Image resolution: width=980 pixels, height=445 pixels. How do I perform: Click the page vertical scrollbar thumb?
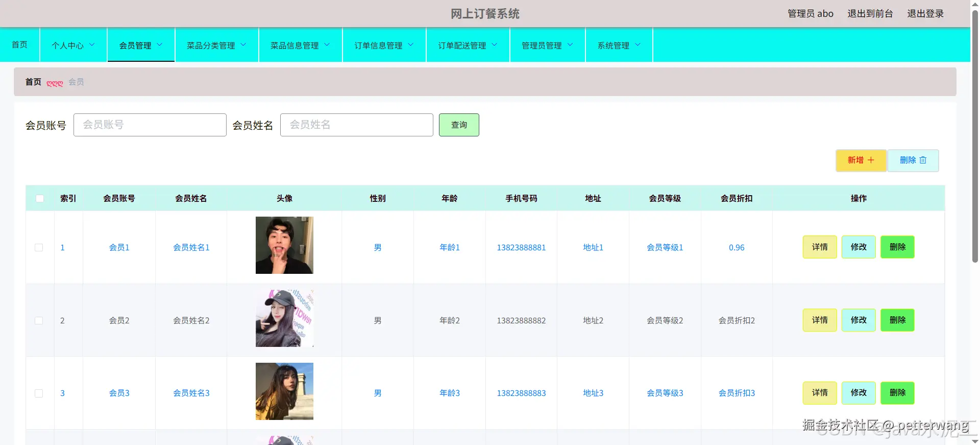pyautogui.click(x=975, y=135)
